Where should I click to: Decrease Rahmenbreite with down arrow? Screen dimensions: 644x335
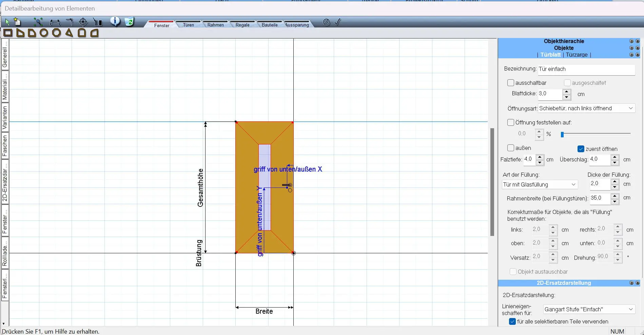tap(615, 201)
